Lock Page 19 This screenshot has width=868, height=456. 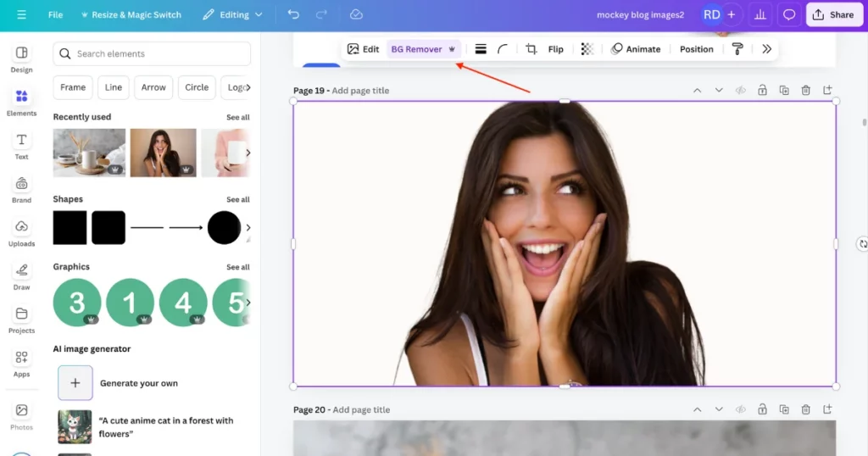click(x=762, y=90)
